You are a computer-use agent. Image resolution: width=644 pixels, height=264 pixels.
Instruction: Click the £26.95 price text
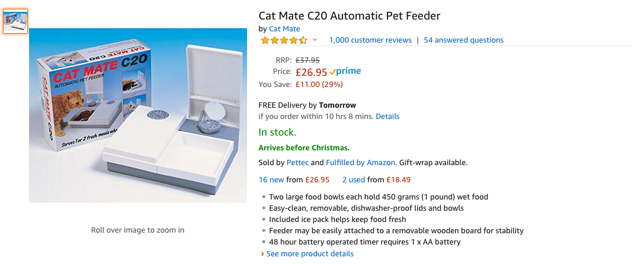[311, 72]
